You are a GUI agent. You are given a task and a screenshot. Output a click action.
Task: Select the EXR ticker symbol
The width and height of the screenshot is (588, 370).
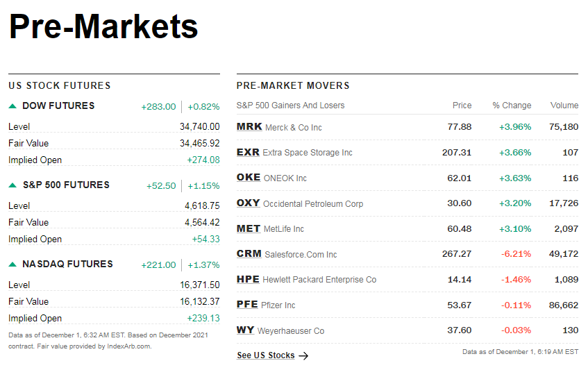[248, 152]
